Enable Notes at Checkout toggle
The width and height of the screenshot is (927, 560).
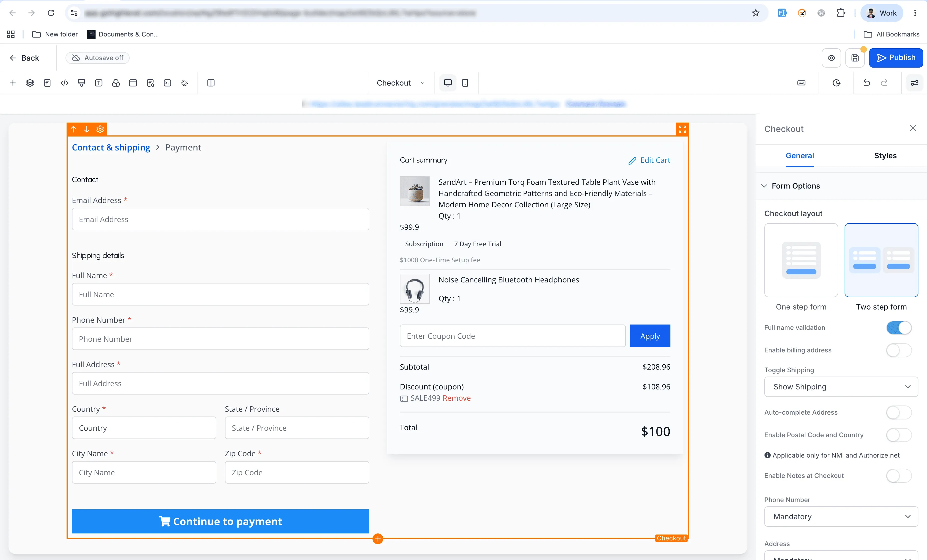[899, 476]
